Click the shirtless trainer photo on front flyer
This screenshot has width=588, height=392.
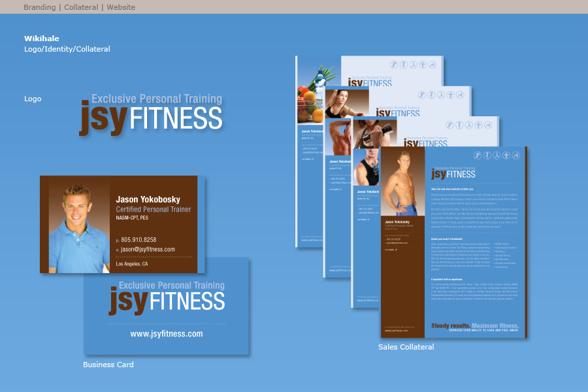tap(402, 183)
